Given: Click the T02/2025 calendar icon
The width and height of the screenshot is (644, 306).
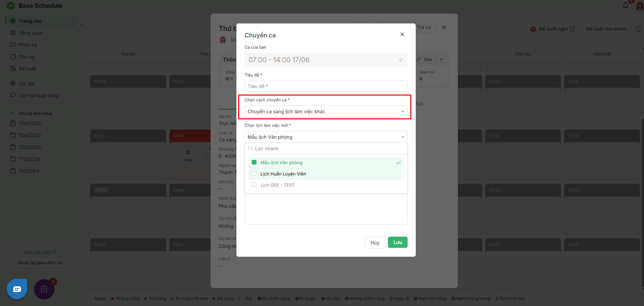Looking at the screenshot, I should click(13, 147).
